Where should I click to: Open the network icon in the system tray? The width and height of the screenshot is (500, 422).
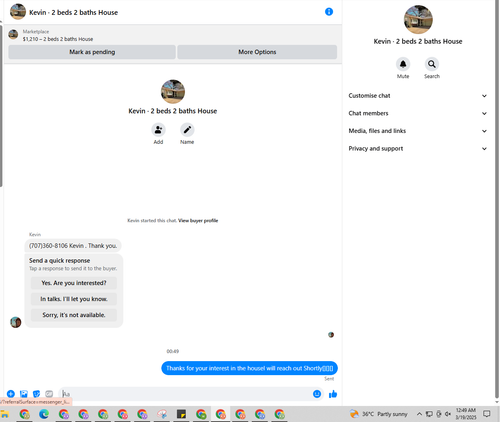(429, 414)
